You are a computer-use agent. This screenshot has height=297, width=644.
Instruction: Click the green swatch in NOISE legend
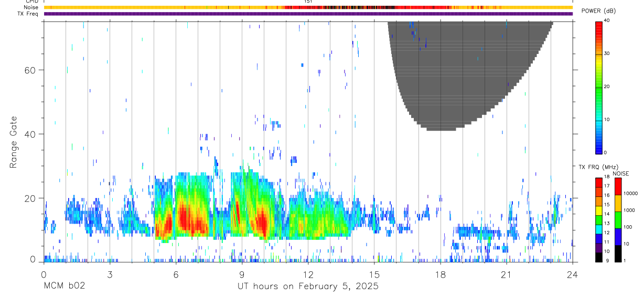[x=618, y=219]
